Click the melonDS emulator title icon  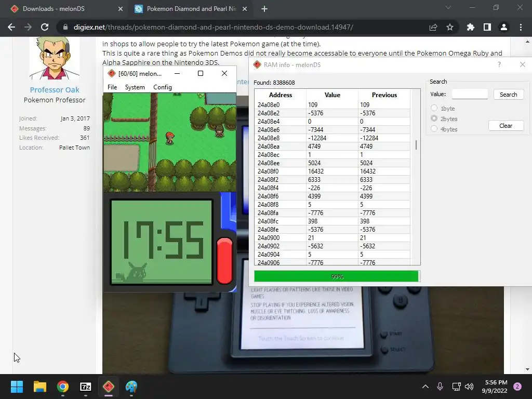(111, 73)
